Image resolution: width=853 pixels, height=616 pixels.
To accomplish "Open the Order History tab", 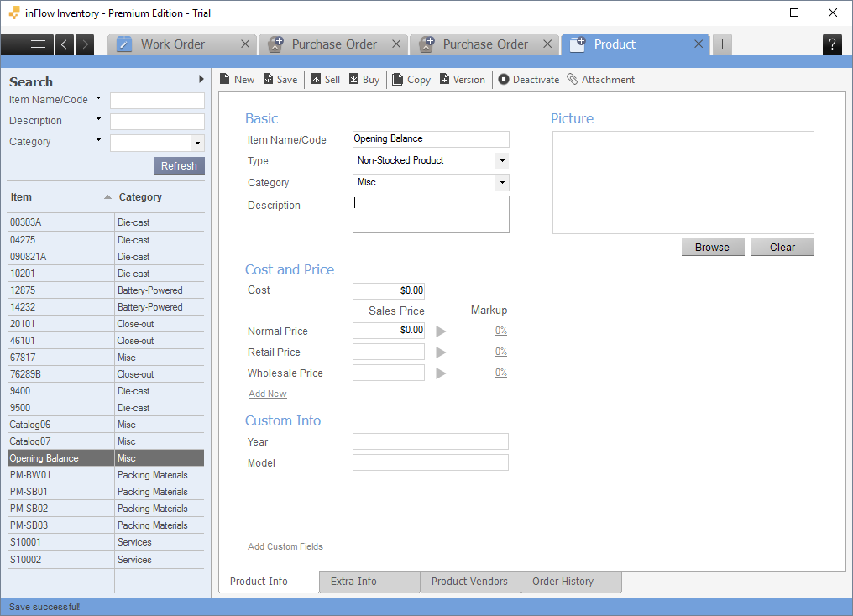I will (x=571, y=582).
